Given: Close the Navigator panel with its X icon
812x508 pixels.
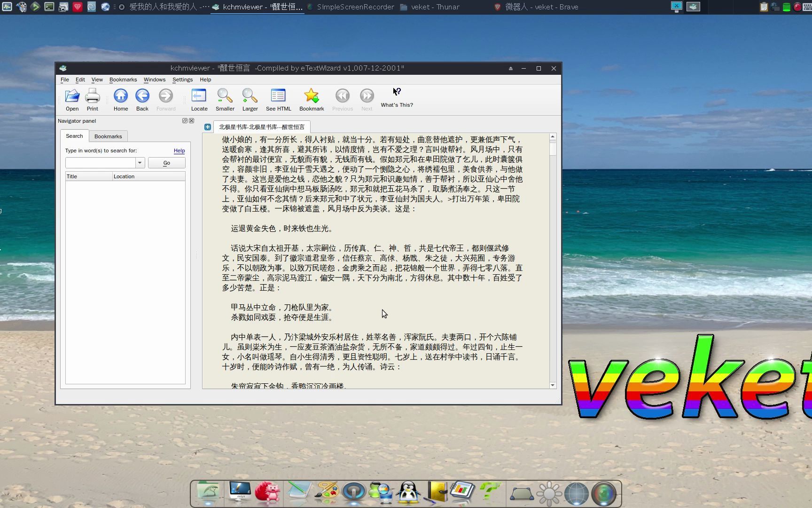Looking at the screenshot, I should [192, 121].
